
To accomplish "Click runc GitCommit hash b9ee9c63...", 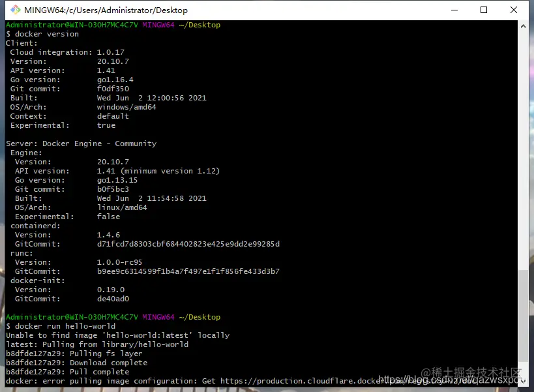I will click(x=188, y=271).
